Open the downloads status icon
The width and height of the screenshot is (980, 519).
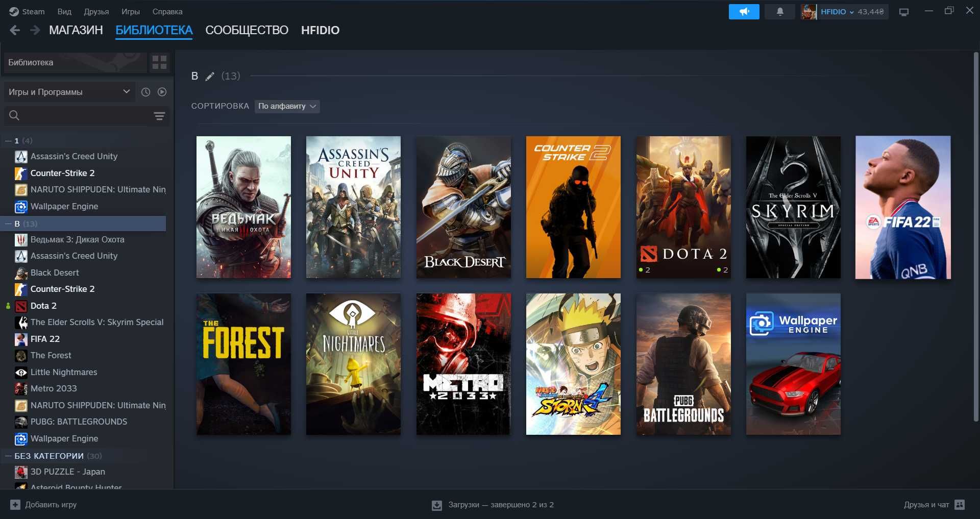437,505
